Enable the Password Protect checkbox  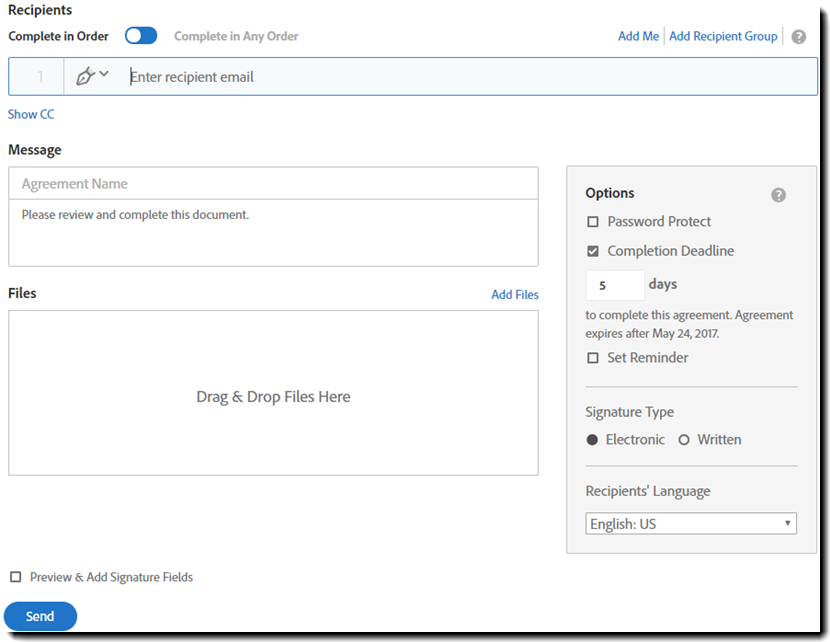[x=593, y=222]
